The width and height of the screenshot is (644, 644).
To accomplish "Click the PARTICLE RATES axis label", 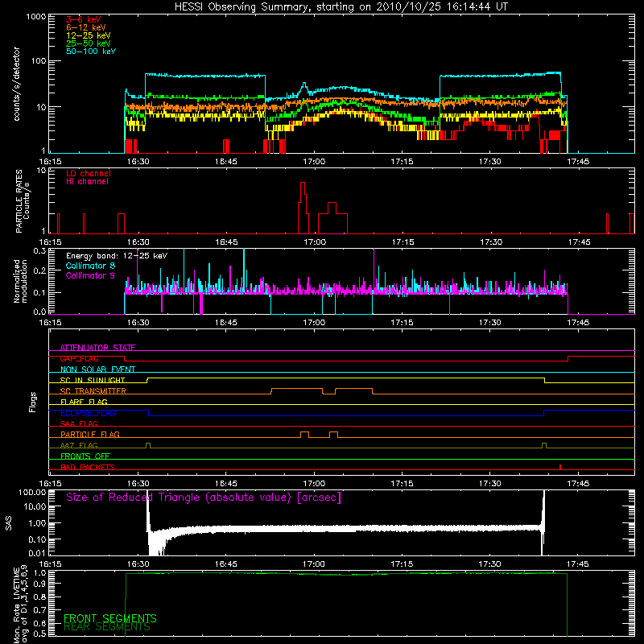I will (19, 201).
